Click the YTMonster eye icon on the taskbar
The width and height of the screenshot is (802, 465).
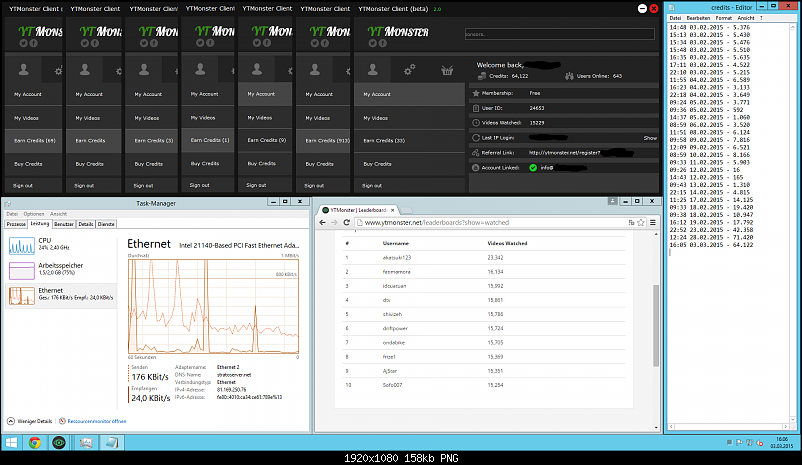tap(59, 442)
